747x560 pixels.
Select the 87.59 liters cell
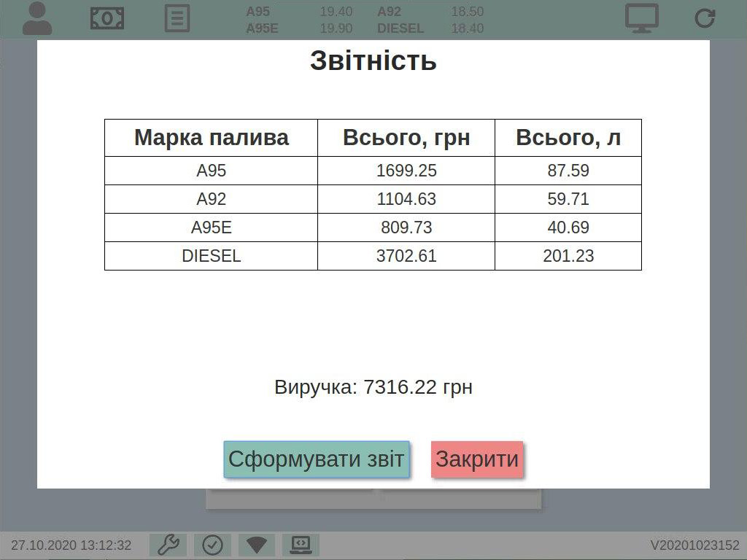click(x=568, y=171)
